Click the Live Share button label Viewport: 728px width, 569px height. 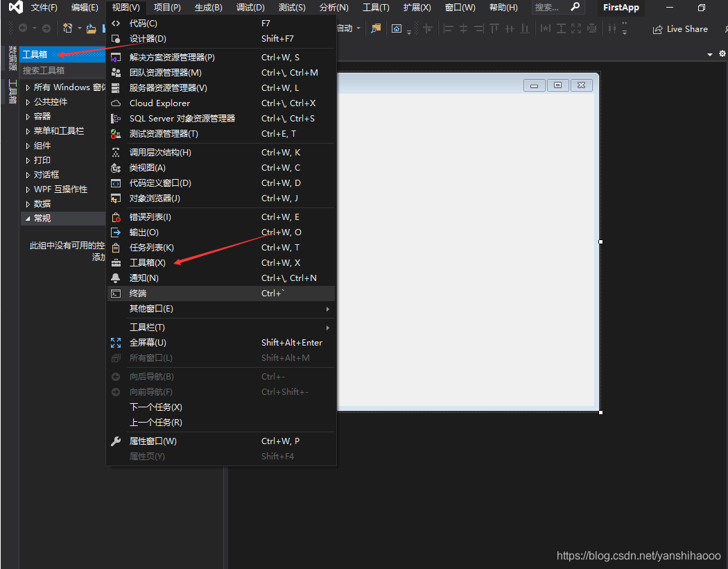point(687,29)
